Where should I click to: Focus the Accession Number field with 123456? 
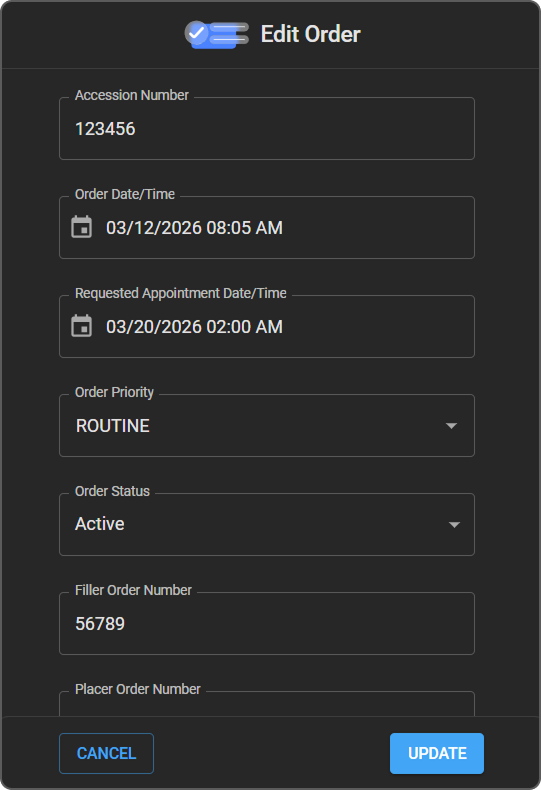click(x=267, y=128)
